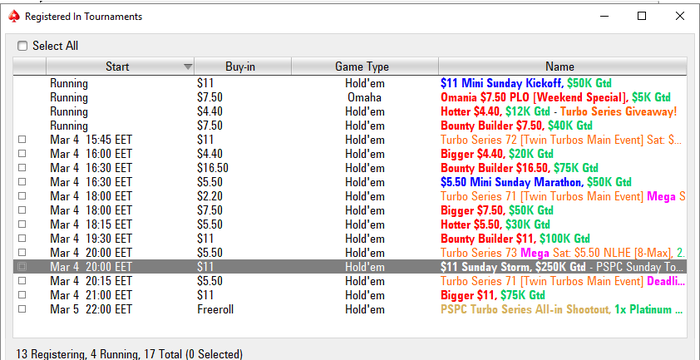
Task: Check the Mar 4 20:15 EET row checkbox
Action: (22, 281)
